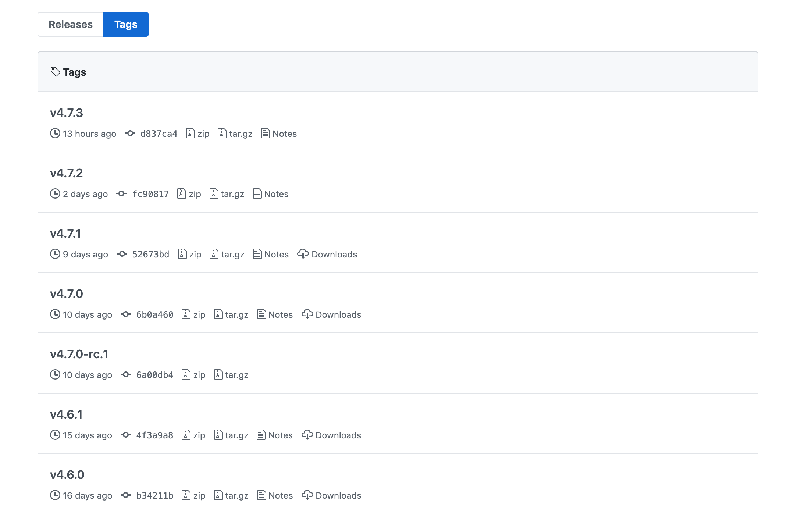Select the Tags tab
This screenshot has width=812, height=509.
point(125,24)
